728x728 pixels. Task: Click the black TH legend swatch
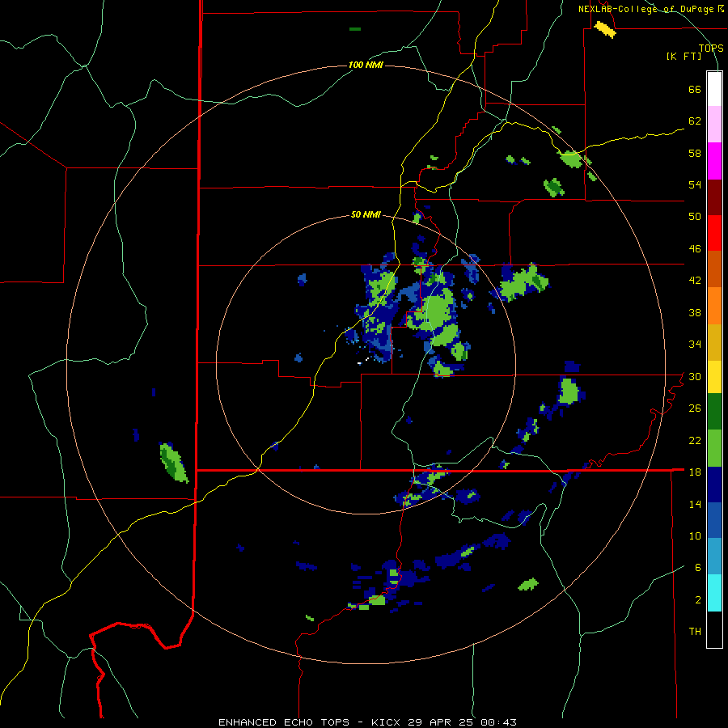coord(714,629)
